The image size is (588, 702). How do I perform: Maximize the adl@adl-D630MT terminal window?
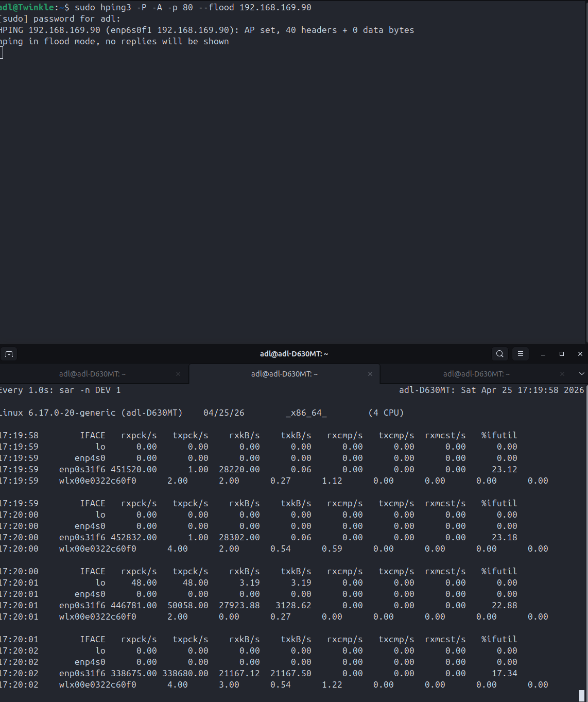click(x=561, y=354)
